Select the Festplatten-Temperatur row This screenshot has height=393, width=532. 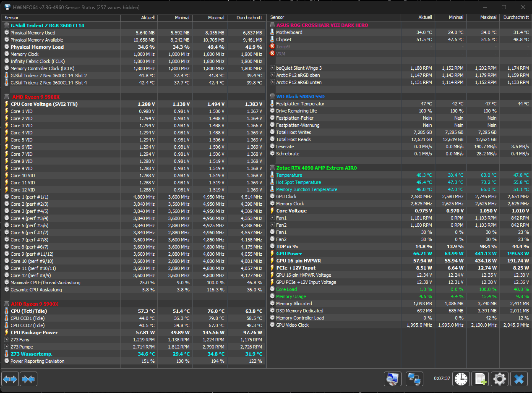coord(399,104)
